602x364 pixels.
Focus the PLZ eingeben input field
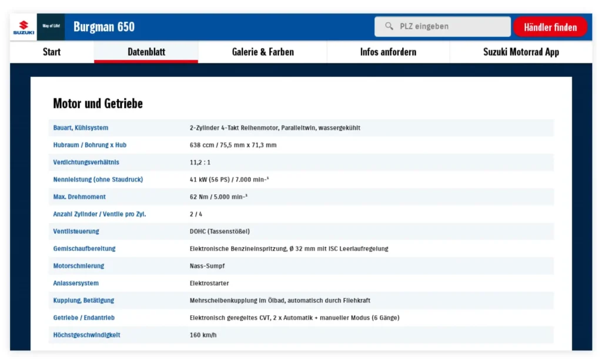coord(442,26)
